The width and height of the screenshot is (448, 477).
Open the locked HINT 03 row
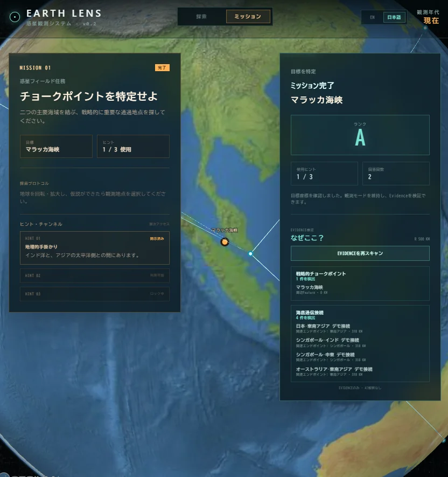95,294
